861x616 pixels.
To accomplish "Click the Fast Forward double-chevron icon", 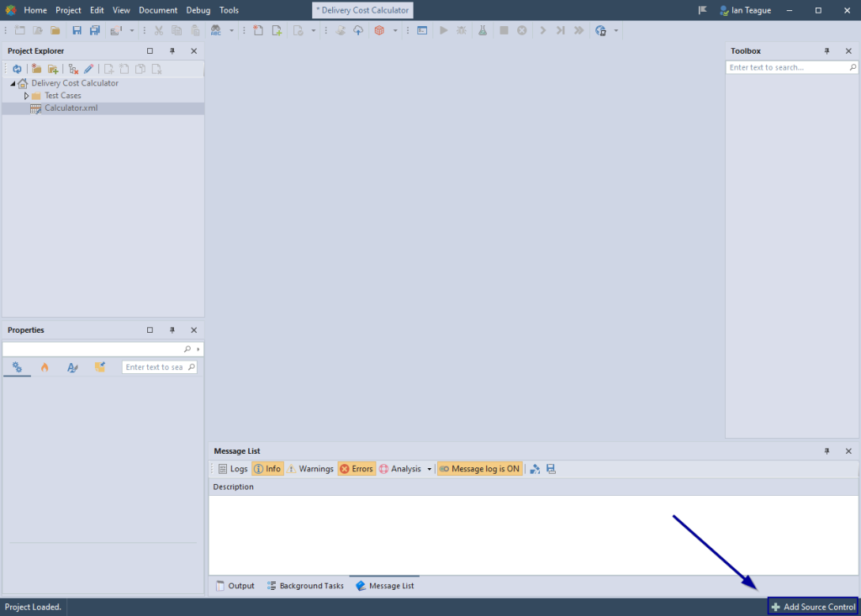I will click(578, 31).
